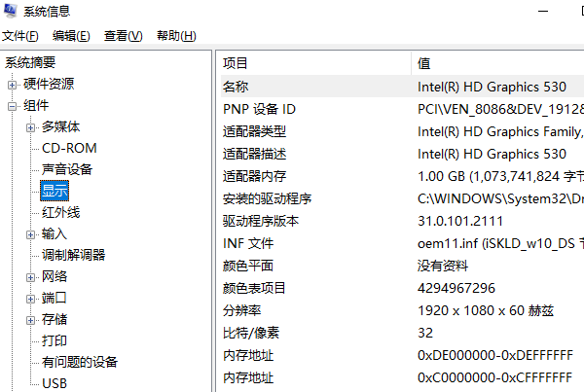
Task: Click the 分辨率 row label
Action: pos(241,310)
